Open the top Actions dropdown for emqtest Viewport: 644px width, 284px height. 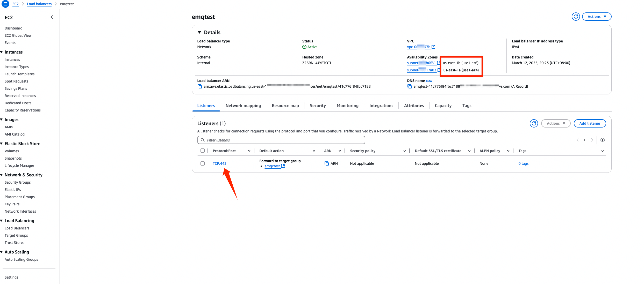point(597,17)
